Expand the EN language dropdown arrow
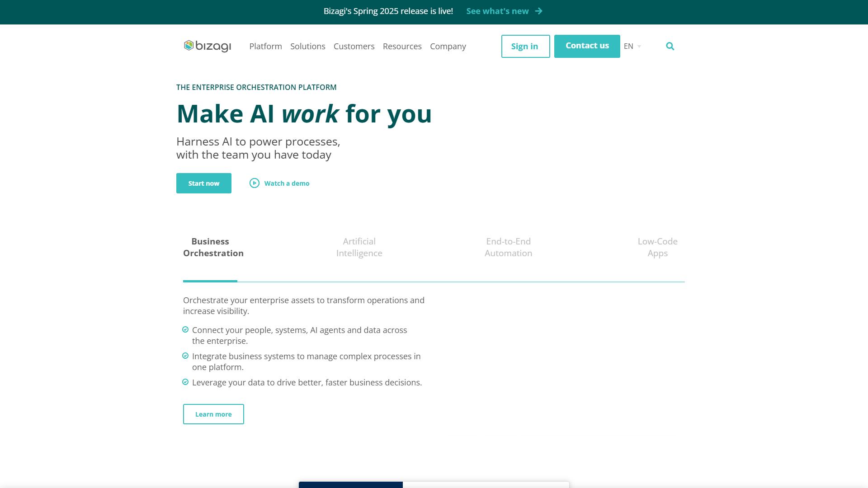Viewport: 868px width, 488px height. tap(639, 47)
